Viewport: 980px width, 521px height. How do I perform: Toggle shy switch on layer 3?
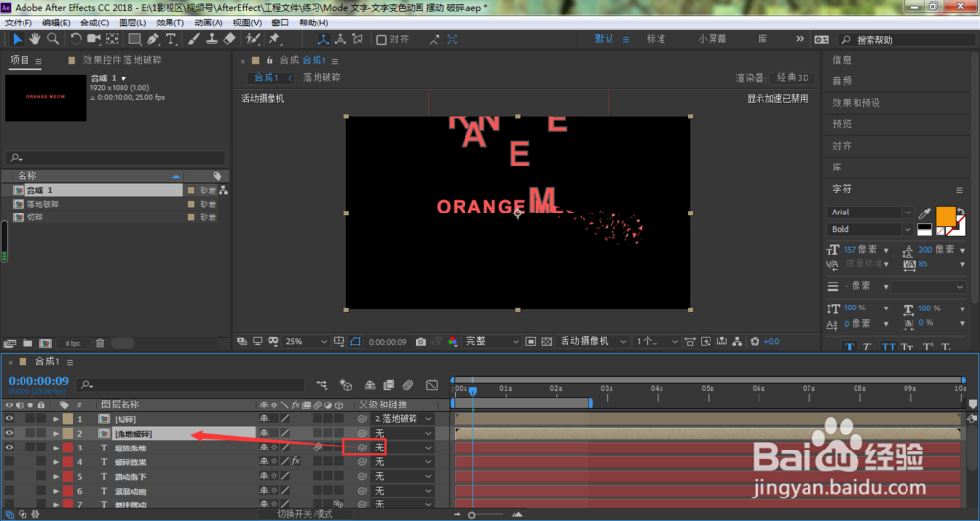pos(264,448)
